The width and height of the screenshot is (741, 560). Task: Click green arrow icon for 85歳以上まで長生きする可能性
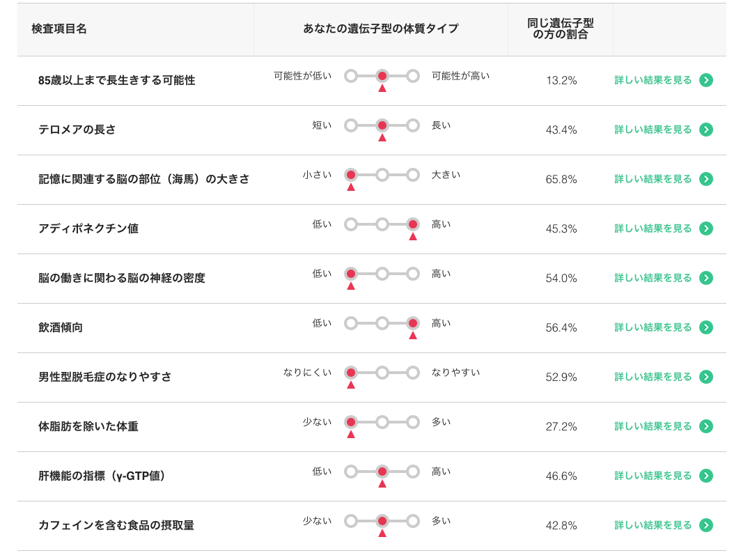click(705, 80)
